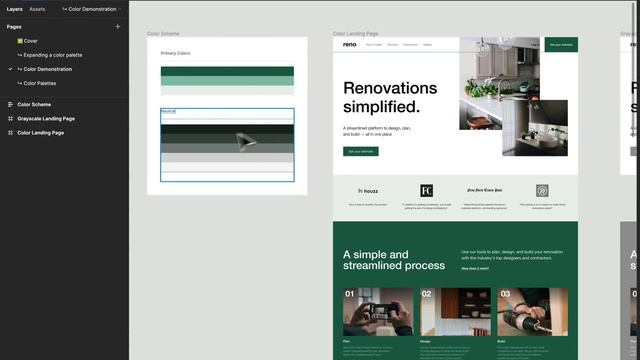Click the Cover page thumbnail icon

coord(20,41)
